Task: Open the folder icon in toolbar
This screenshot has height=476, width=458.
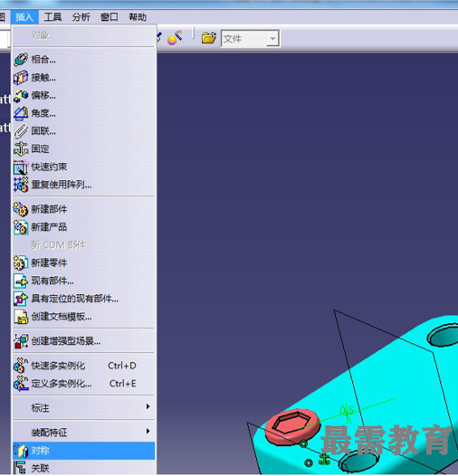Action: (x=209, y=38)
